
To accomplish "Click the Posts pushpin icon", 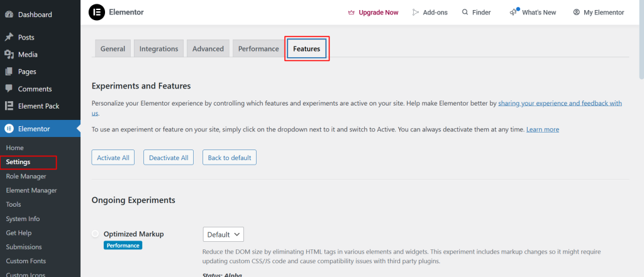I will (9, 38).
